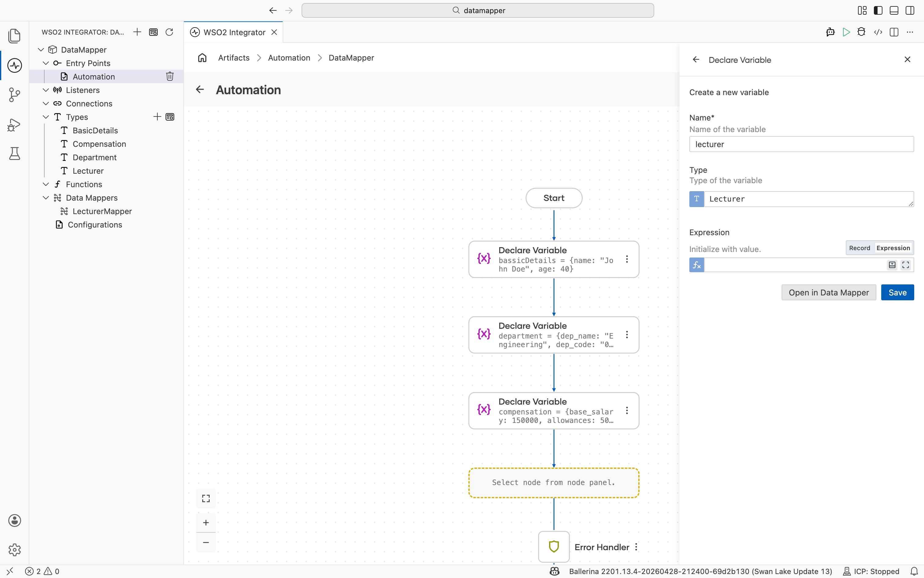Collapse the DataMapper project tree node
This screenshot has width=924, height=578.
[41, 50]
